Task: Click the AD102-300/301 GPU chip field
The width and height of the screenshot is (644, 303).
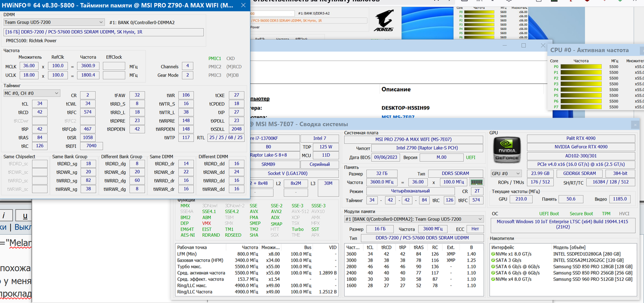Action: [x=581, y=156]
